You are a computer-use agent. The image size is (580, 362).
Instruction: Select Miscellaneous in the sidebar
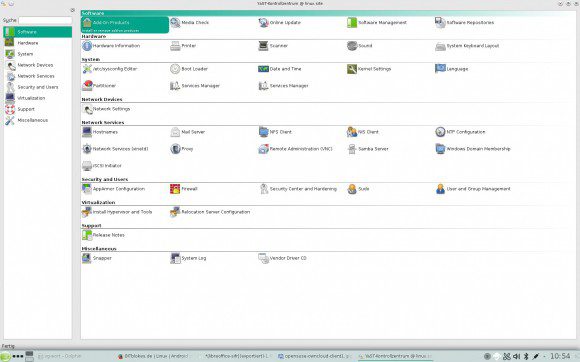pyautogui.click(x=38, y=121)
